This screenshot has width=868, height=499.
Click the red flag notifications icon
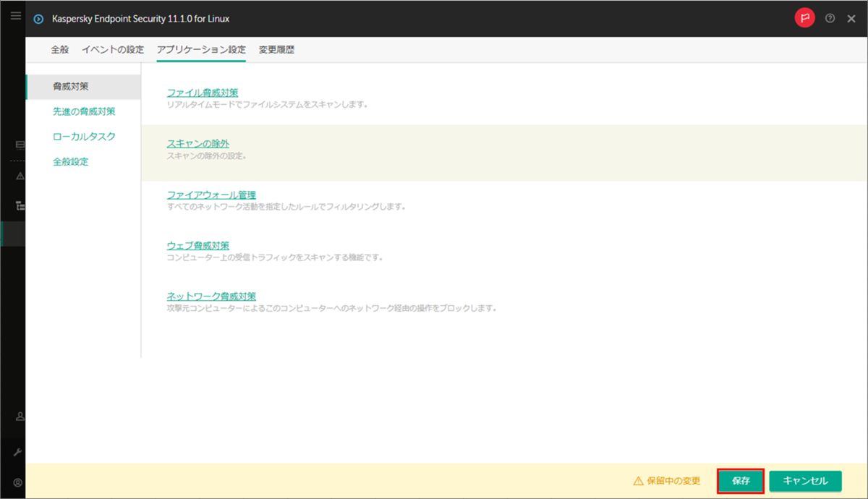(x=805, y=17)
